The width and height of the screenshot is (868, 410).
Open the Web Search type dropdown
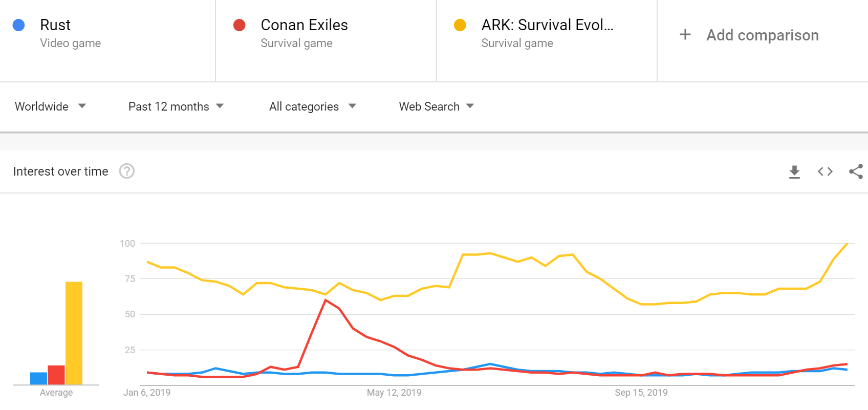coord(436,106)
